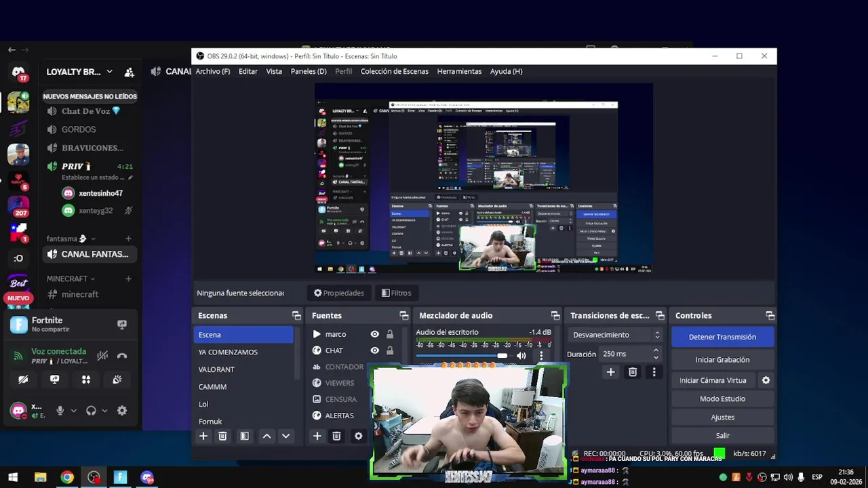Screen dimensions: 868x488
Task: Undock the Escenas panel
Action: click(296, 316)
